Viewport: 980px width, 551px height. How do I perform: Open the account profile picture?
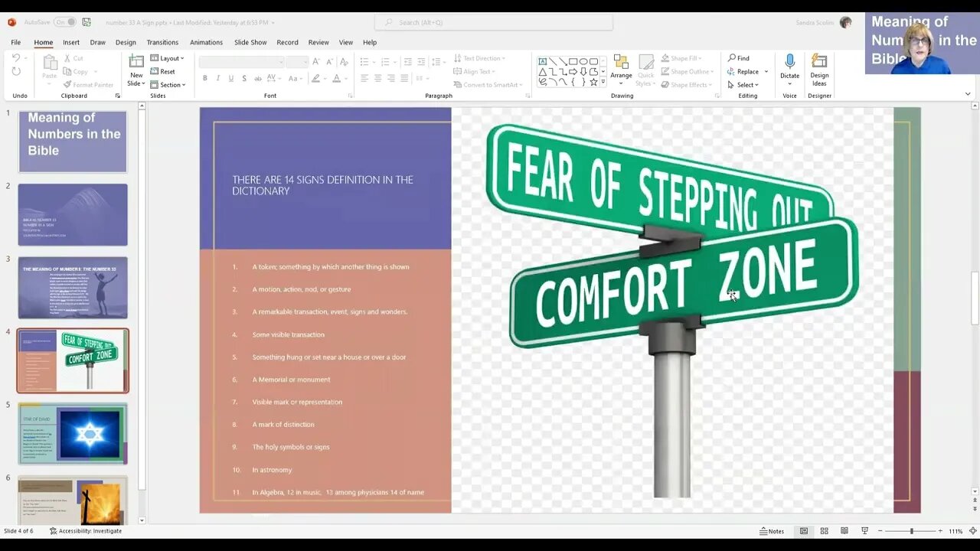[845, 22]
